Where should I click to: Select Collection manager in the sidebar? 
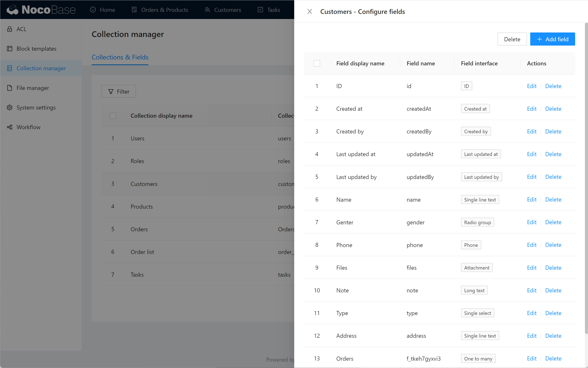click(41, 68)
